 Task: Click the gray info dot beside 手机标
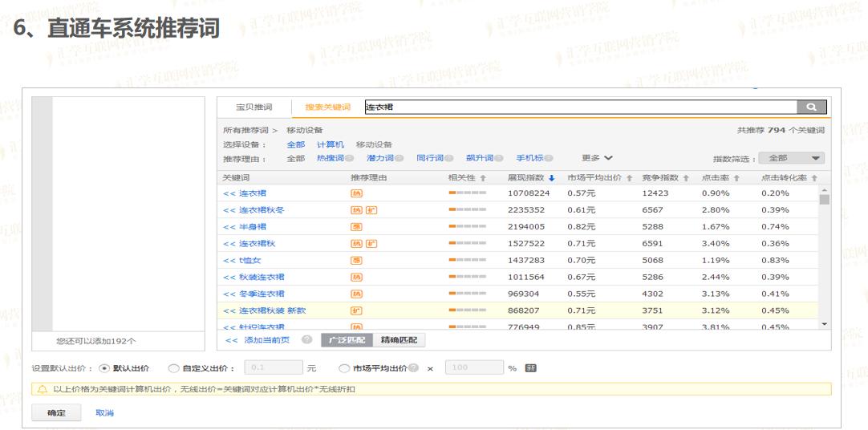[549, 159]
